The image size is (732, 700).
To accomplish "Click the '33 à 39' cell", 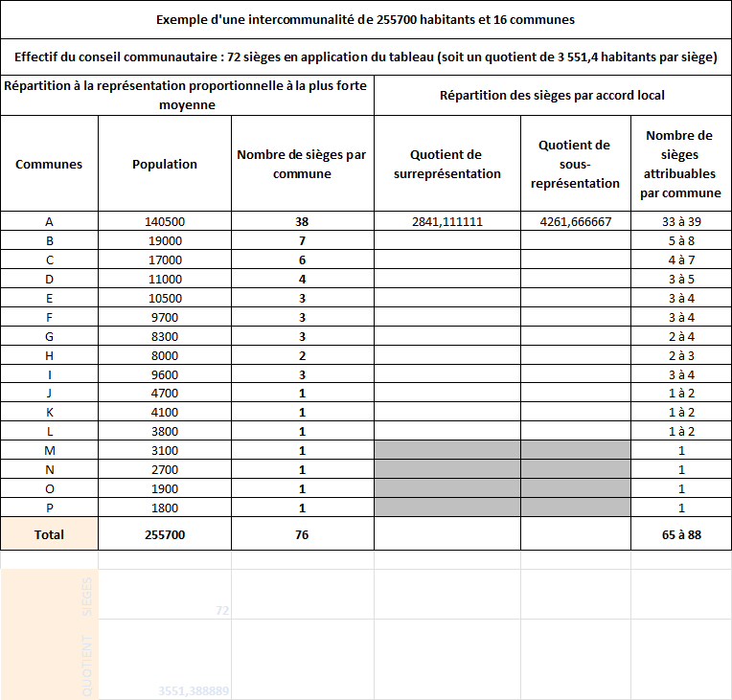I will tap(680, 221).
